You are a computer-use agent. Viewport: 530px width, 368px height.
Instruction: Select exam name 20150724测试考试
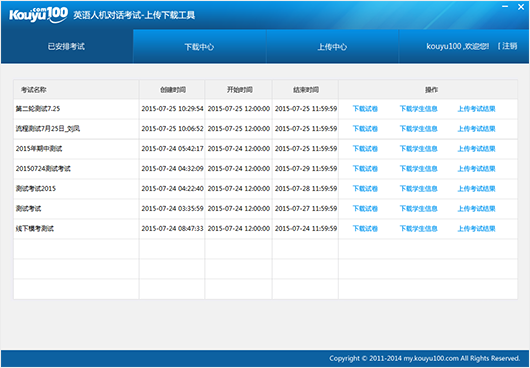(x=43, y=169)
